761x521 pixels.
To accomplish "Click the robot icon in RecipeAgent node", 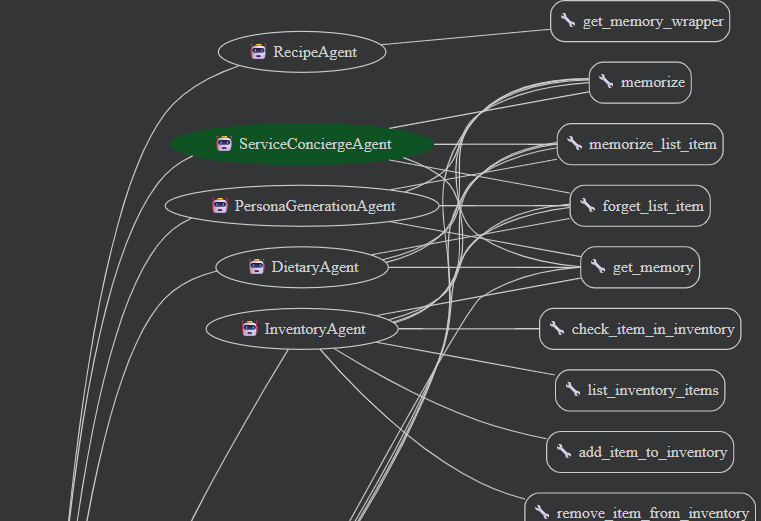I will [258, 51].
